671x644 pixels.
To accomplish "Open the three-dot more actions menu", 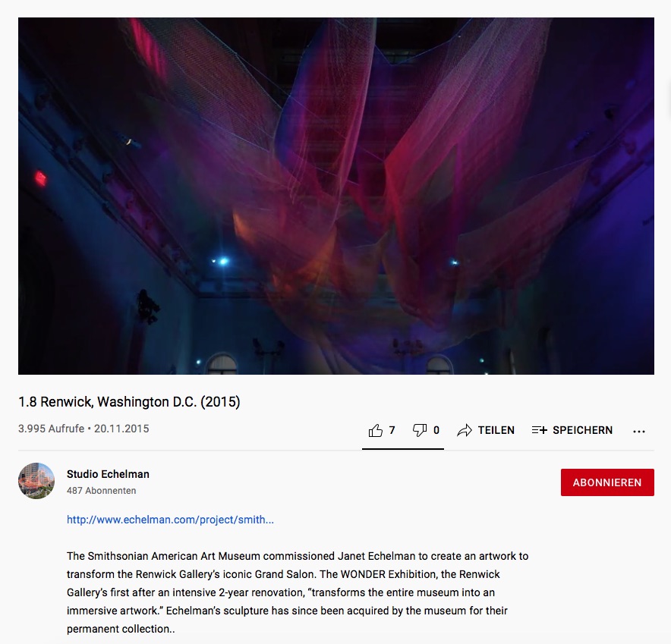I will click(x=639, y=432).
